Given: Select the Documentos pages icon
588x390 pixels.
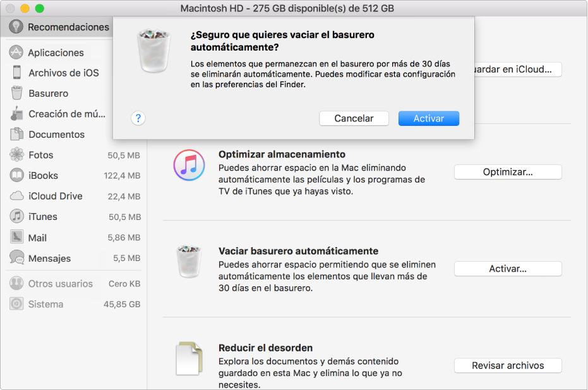Looking at the screenshot, I should coord(17,134).
